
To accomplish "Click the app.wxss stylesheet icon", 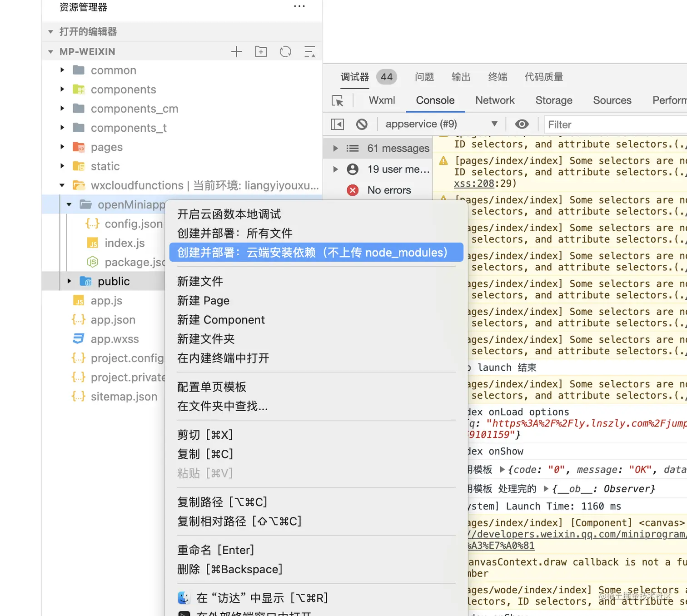I will coord(79,339).
